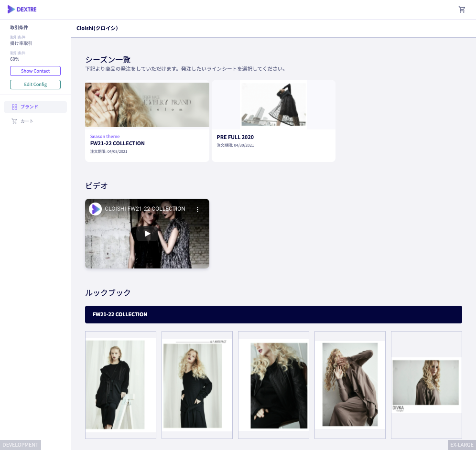The width and height of the screenshot is (476, 450).
Task: Click the ルックブック section heading
Action: pyautogui.click(x=108, y=292)
